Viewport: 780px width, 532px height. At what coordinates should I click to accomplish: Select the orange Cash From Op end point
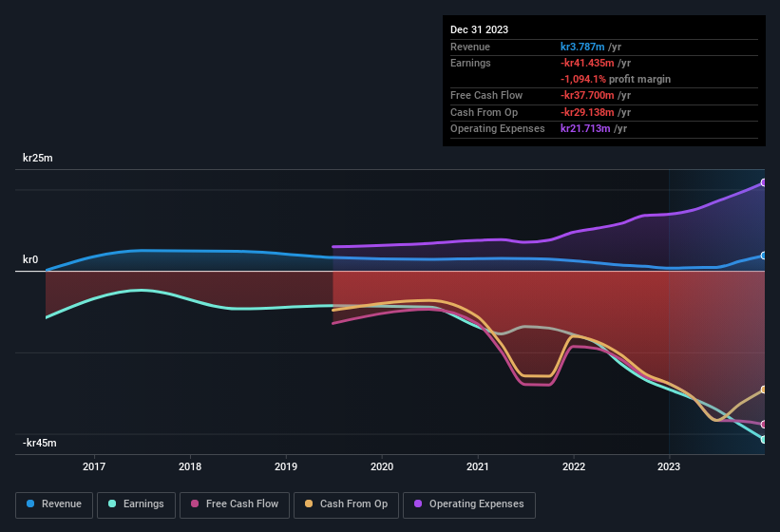[x=764, y=389]
